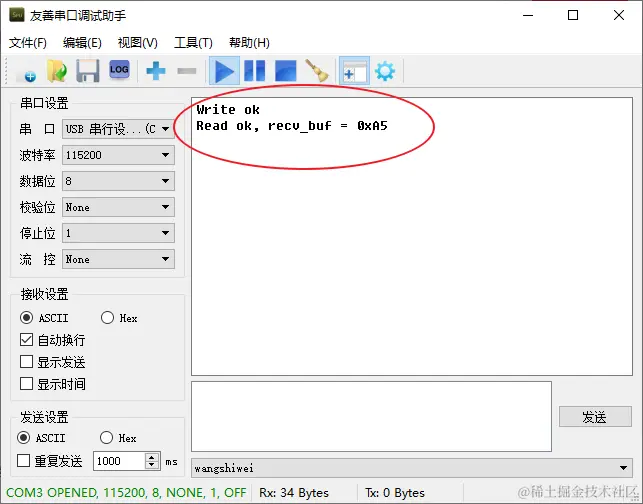Increase interval with the up stepper arrow
643x504 pixels.
point(152,457)
